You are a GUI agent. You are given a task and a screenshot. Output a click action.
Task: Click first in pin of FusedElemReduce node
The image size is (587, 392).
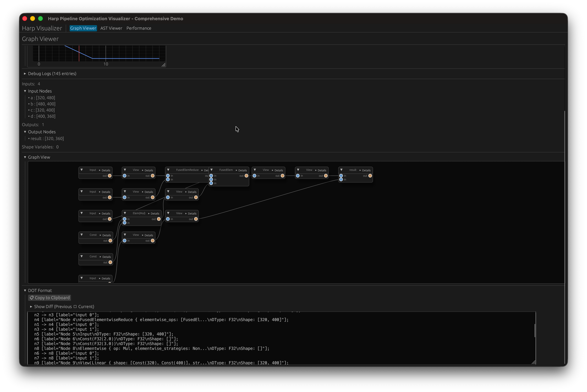(x=168, y=176)
